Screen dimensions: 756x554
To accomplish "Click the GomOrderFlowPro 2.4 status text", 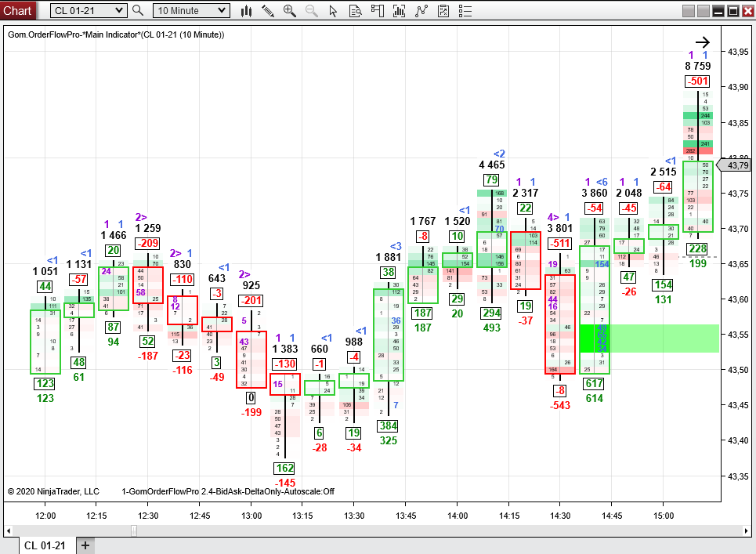I will pyautogui.click(x=228, y=492).
